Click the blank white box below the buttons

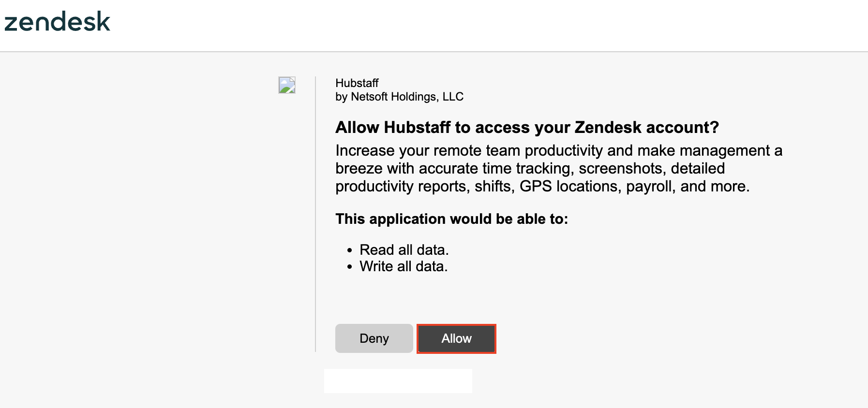[398, 381]
